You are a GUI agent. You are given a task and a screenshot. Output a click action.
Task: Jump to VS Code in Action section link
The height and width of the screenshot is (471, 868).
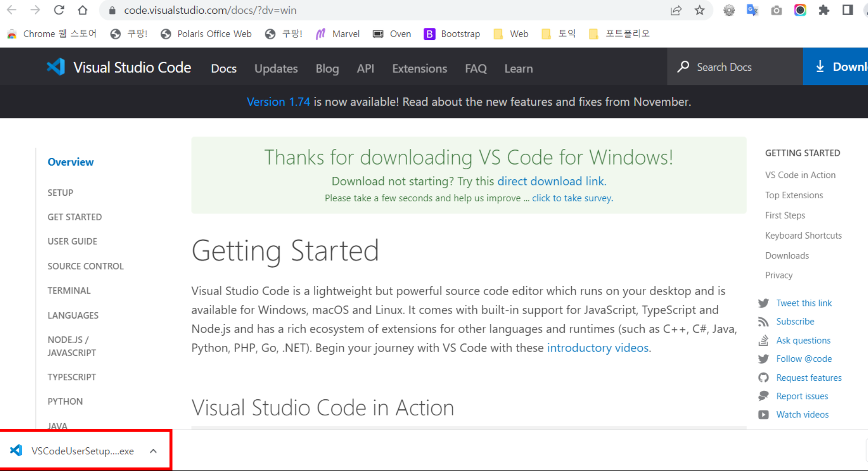(800, 175)
